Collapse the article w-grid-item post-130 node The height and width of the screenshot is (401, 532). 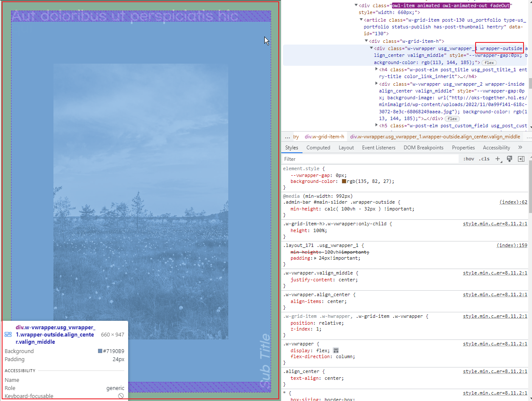coord(361,20)
